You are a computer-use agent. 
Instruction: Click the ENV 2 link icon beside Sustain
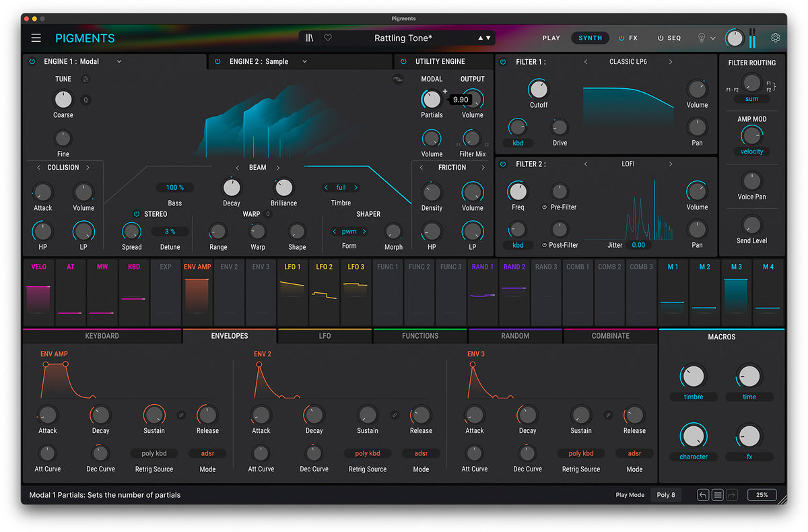395,415
